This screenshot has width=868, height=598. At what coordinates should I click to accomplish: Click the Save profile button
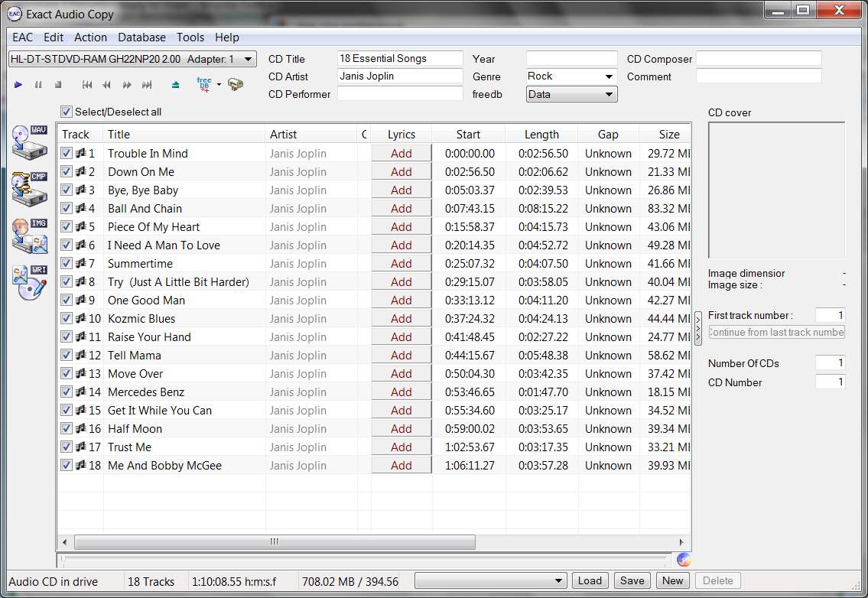[x=632, y=581]
